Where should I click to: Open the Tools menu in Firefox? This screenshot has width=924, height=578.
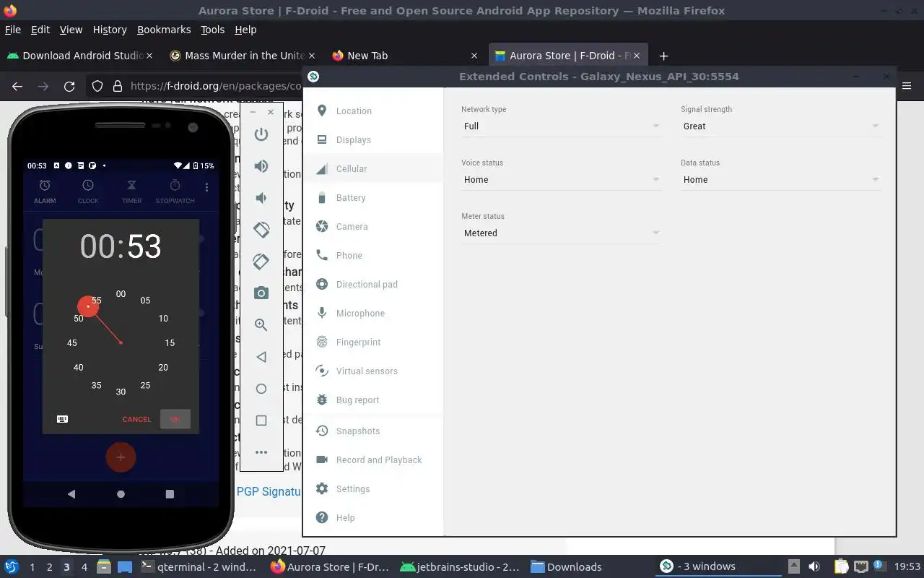click(213, 30)
